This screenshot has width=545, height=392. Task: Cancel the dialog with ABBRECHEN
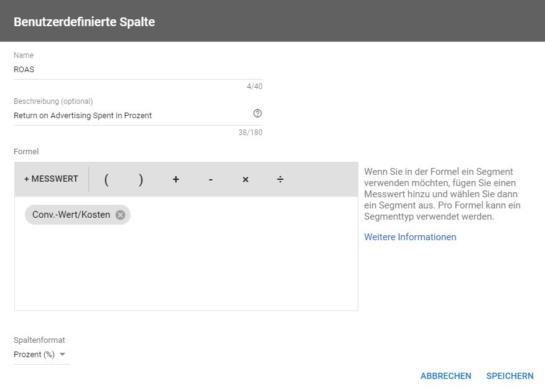[x=445, y=376]
